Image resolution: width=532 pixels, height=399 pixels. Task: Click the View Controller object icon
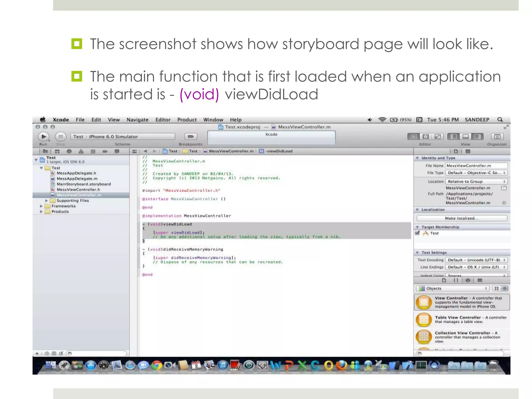(x=424, y=302)
